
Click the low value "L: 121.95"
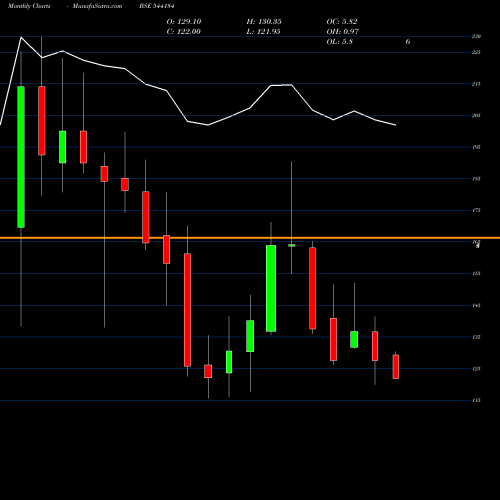pyautogui.click(x=263, y=31)
